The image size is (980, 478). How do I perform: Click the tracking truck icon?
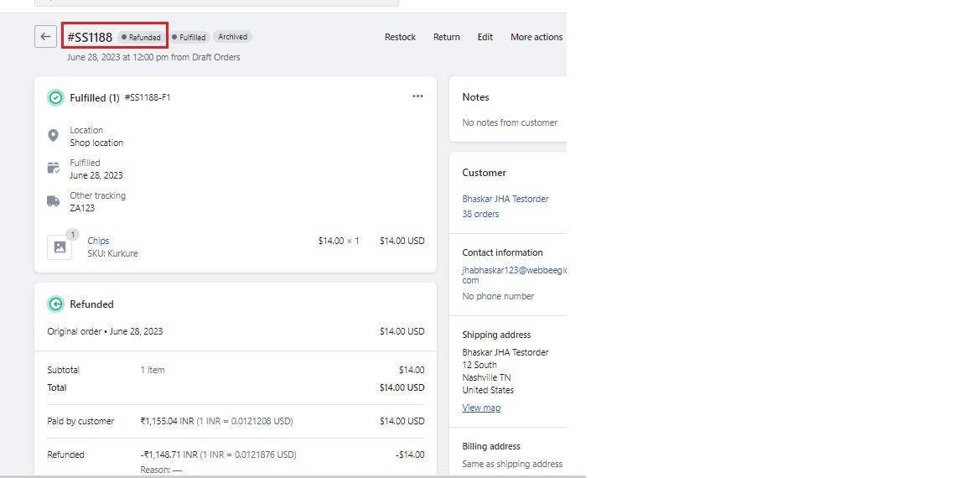[x=53, y=201]
